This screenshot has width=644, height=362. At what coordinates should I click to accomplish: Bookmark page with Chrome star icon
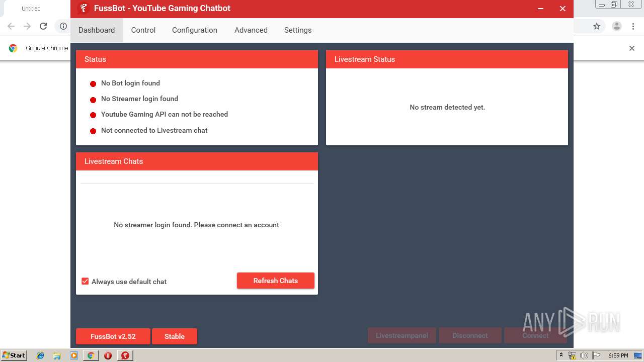[597, 26]
